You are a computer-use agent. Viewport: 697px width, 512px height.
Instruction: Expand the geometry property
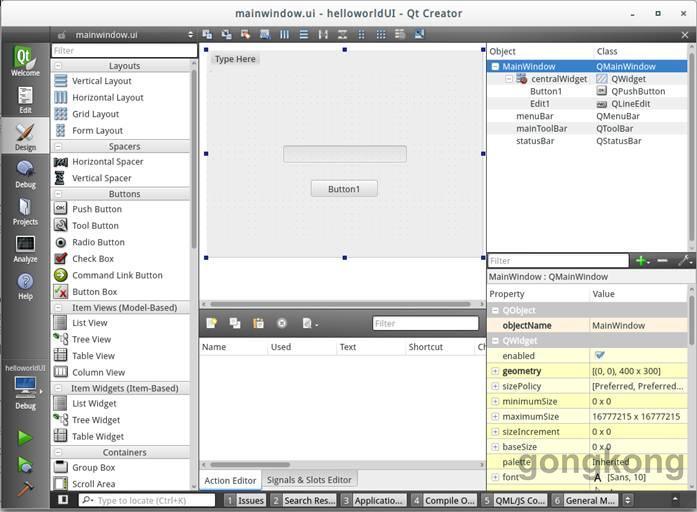point(495,371)
